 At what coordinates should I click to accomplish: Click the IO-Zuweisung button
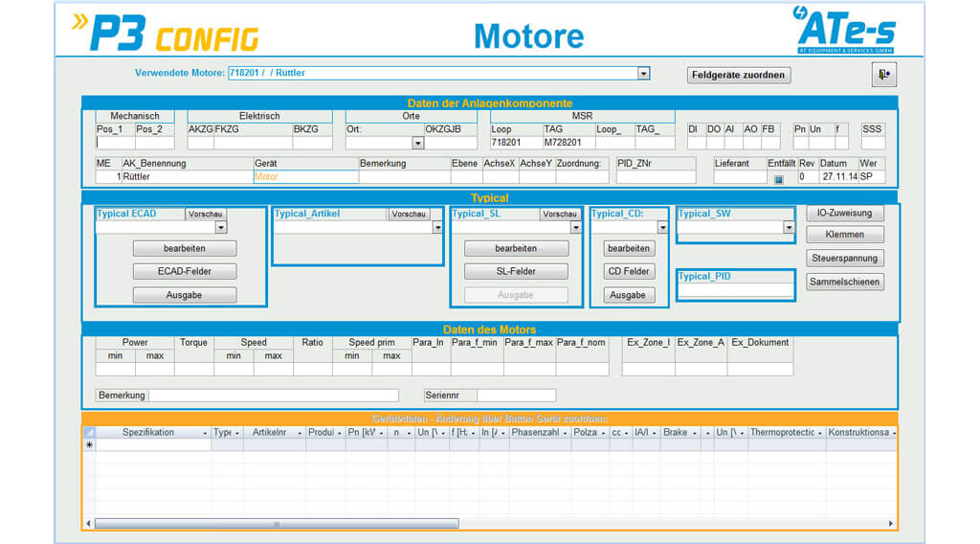[844, 213]
